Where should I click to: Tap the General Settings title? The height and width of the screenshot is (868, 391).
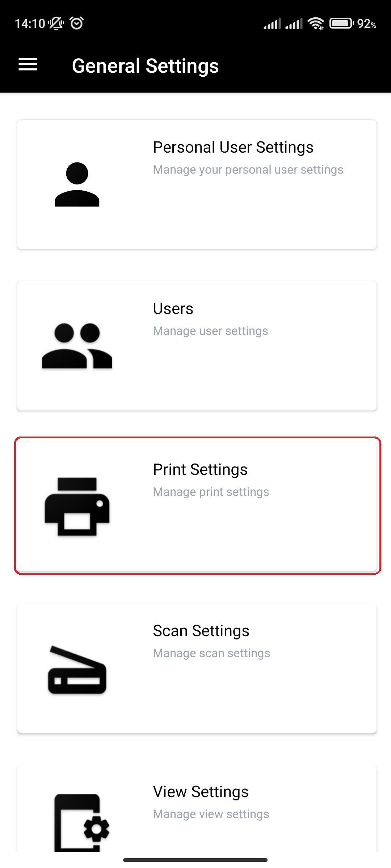point(145,66)
